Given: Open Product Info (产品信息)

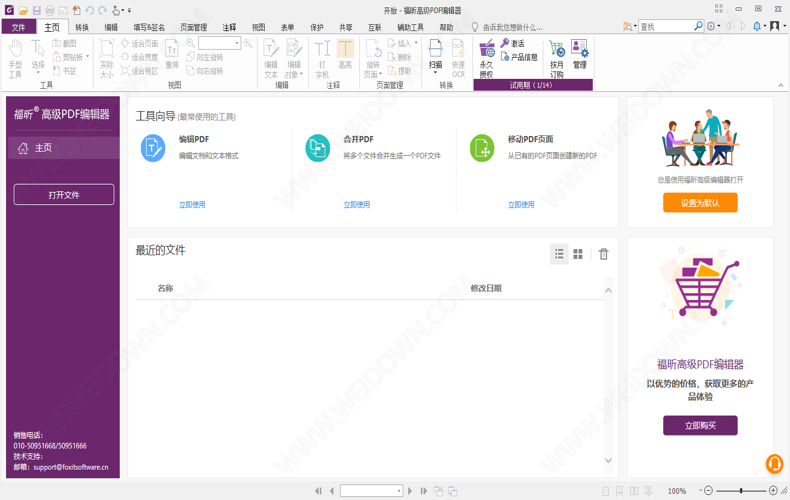Looking at the screenshot, I should pyautogui.click(x=519, y=57).
